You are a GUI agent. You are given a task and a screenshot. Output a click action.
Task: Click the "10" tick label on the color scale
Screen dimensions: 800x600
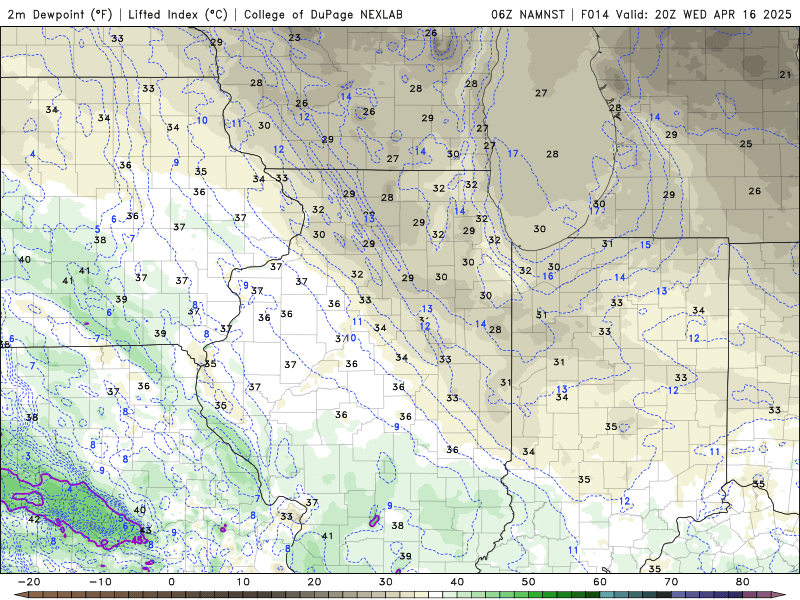point(243,582)
